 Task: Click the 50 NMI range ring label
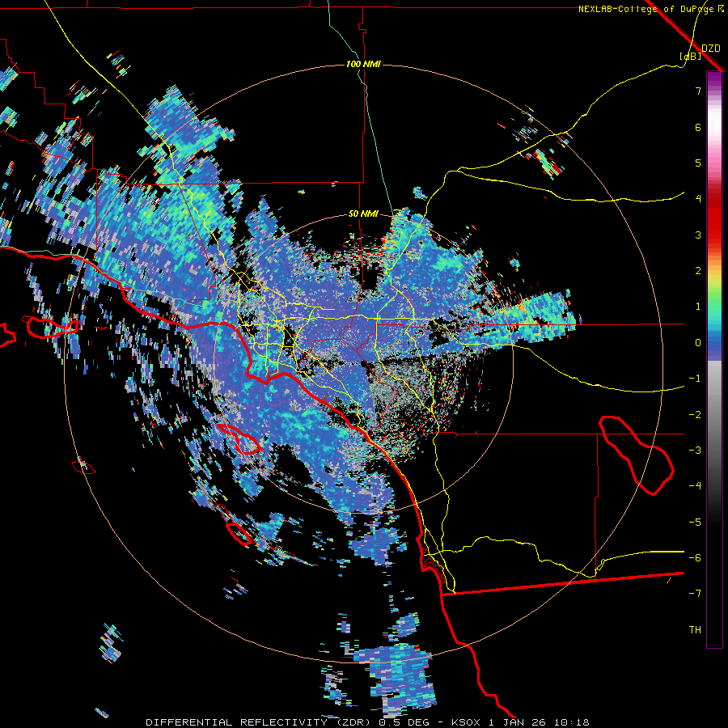(363, 214)
